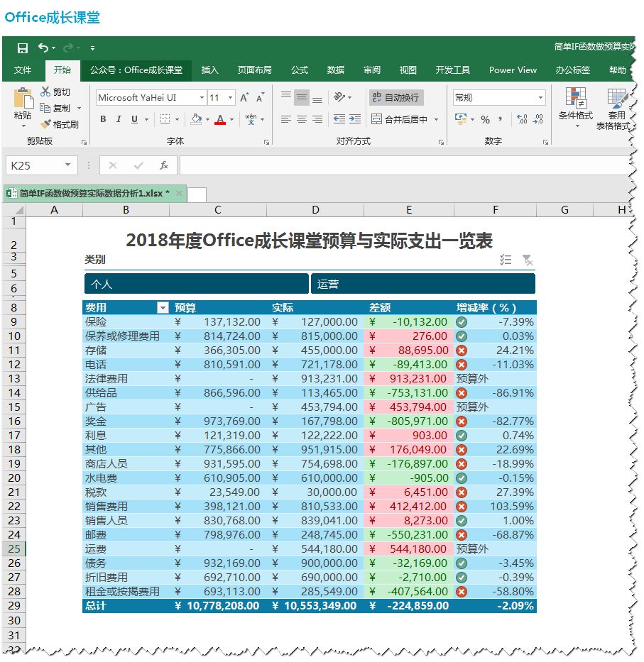Copy selection with the 复制 icon
This screenshot has width=644, height=662.
pos(45,108)
